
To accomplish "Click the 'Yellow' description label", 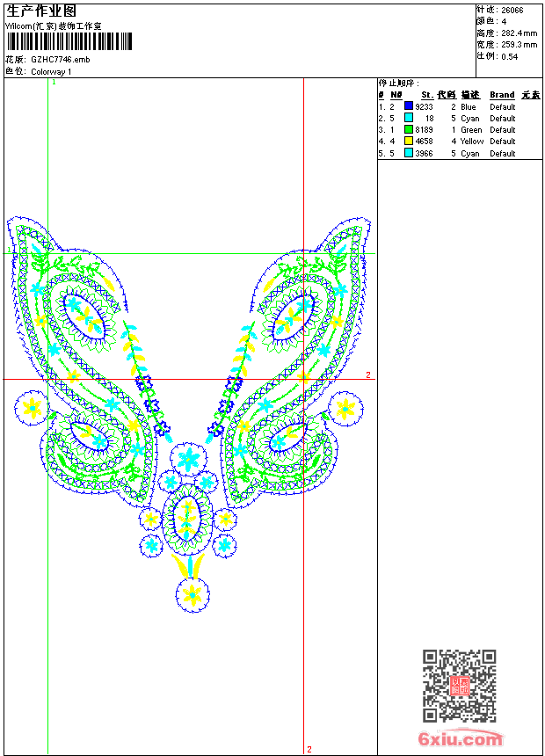I will tap(472, 142).
